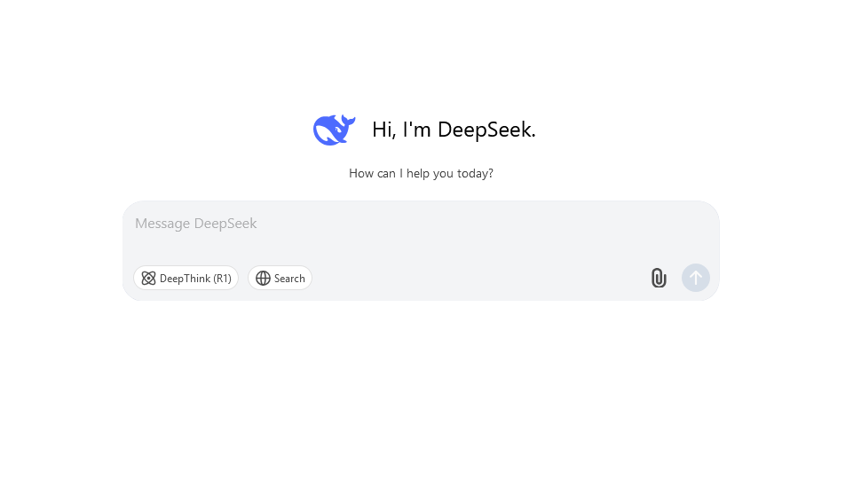Toggle DeepThink (R1) mode
Viewport: 861px width, 504px height.
186,279
